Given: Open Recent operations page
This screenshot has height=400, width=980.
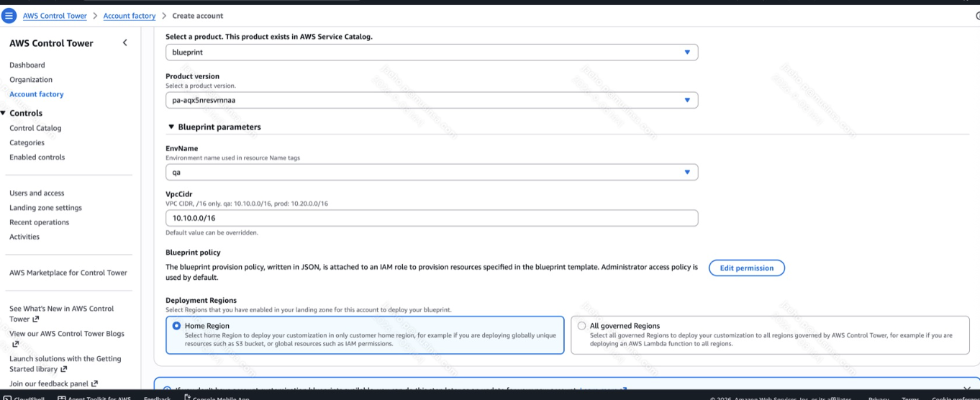Looking at the screenshot, I should click(x=40, y=222).
